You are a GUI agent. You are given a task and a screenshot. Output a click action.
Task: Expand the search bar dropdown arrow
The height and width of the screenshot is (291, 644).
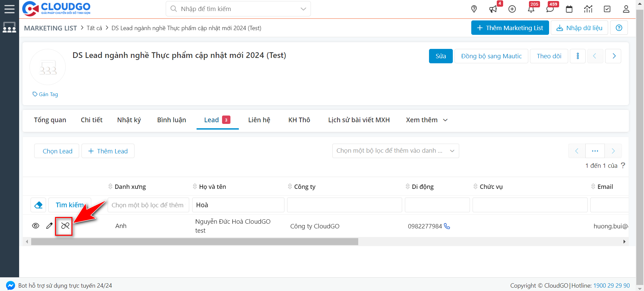pyautogui.click(x=303, y=9)
